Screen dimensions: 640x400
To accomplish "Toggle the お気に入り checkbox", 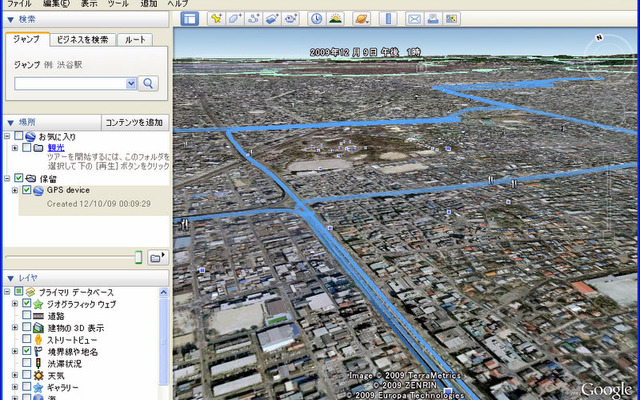I will tap(18, 136).
